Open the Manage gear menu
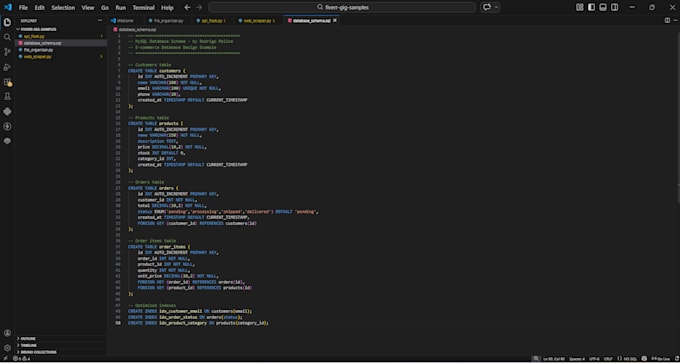680x363 pixels. (x=7, y=348)
